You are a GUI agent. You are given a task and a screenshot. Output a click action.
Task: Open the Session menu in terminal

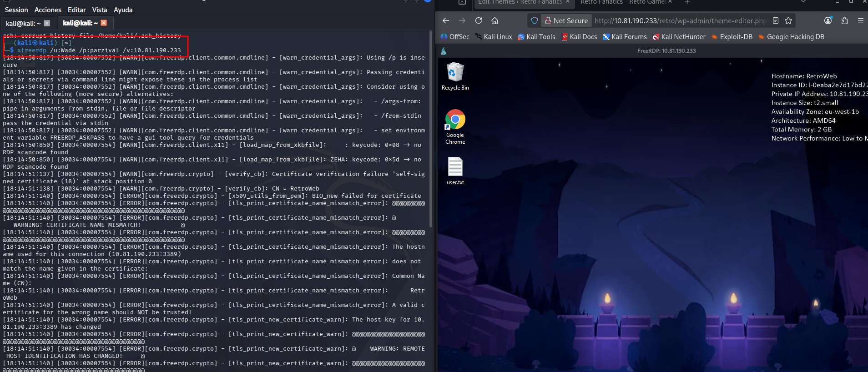click(16, 10)
